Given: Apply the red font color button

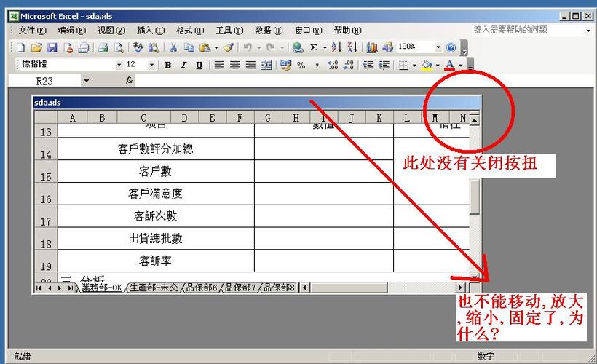Looking at the screenshot, I should click(x=450, y=65).
